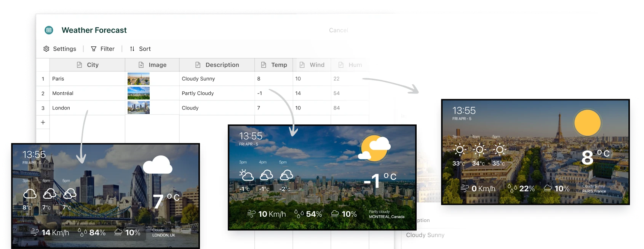Viewport: 644px width, 249px height.
Task: Select the Temp column header
Action: click(x=274, y=65)
